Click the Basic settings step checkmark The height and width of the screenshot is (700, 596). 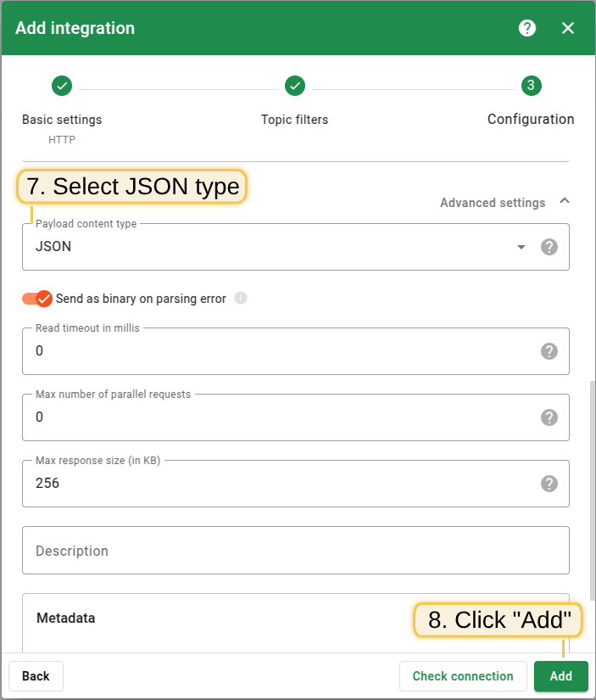(x=62, y=86)
